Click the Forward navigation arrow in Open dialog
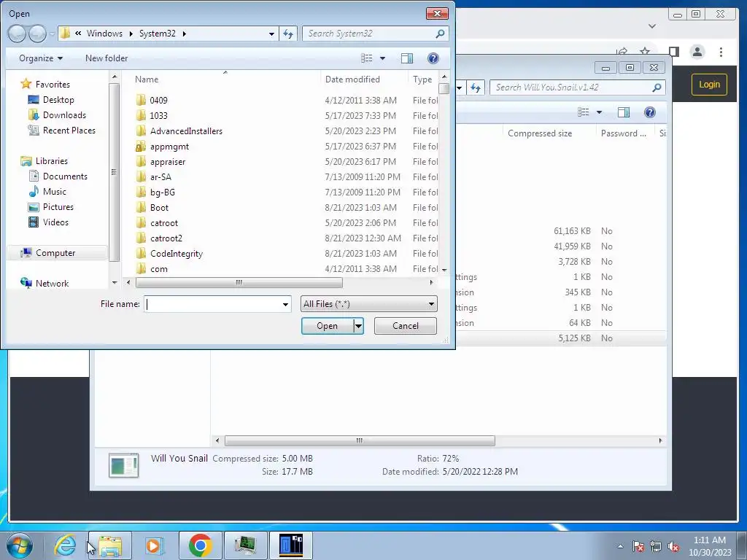747x560 pixels. [37, 34]
